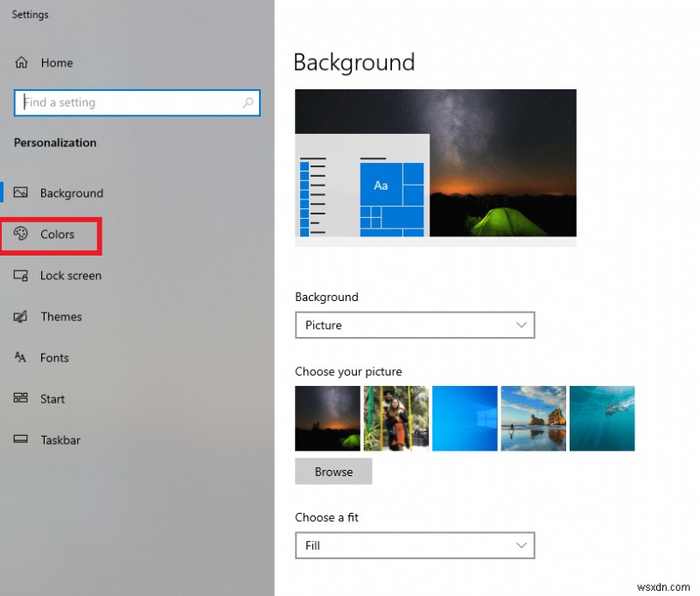Click the large desktop background preview
The height and width of the screenshot is (596, 700).
pyautogui.click(x=435, y=167)
